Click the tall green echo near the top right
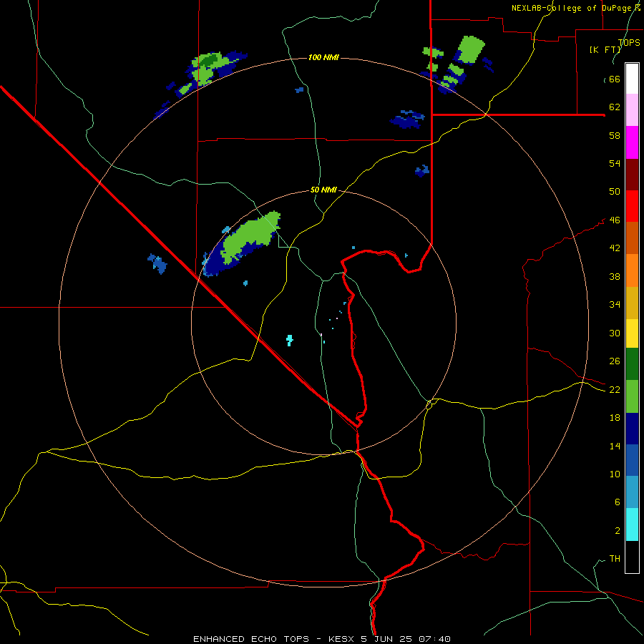Image resolution: width=644 pixels, height=644 pixels. [x=470, y=49]
